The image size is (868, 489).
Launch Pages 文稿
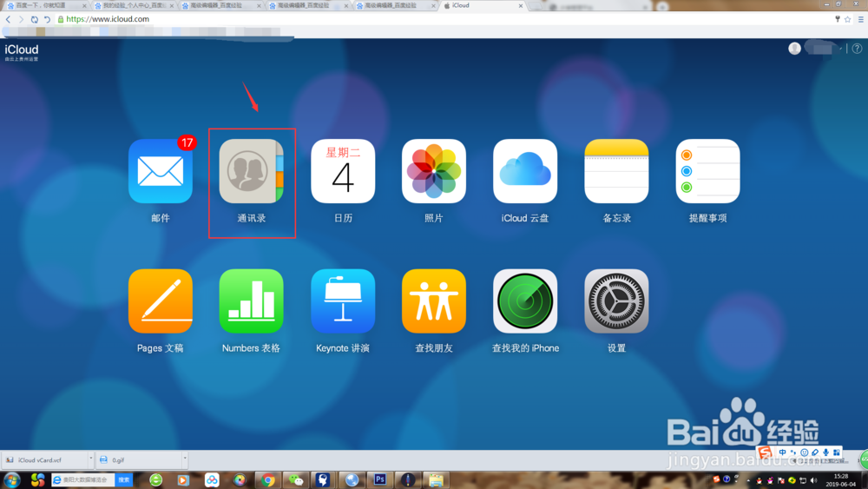pos(161,301)
